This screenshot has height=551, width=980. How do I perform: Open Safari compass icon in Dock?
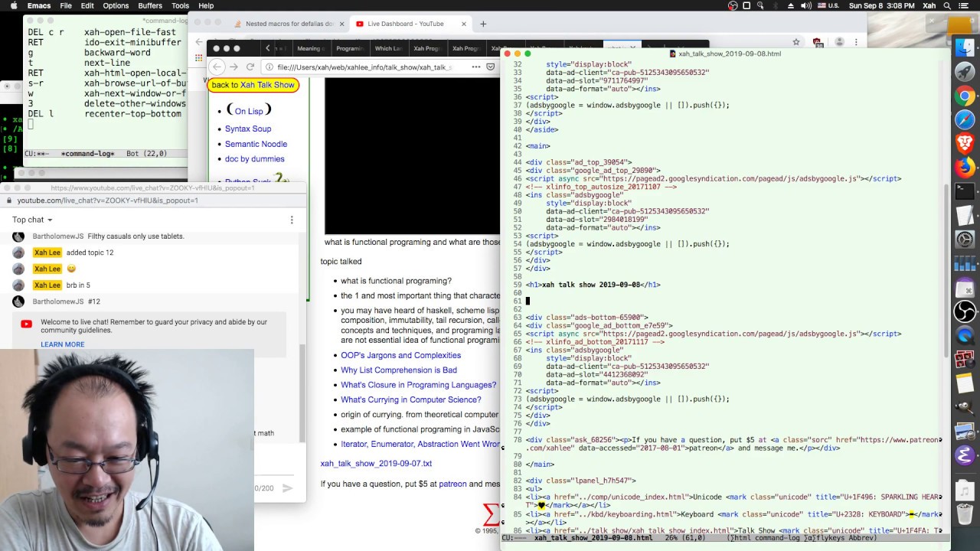pyautogui.click(x=965, y=119)
